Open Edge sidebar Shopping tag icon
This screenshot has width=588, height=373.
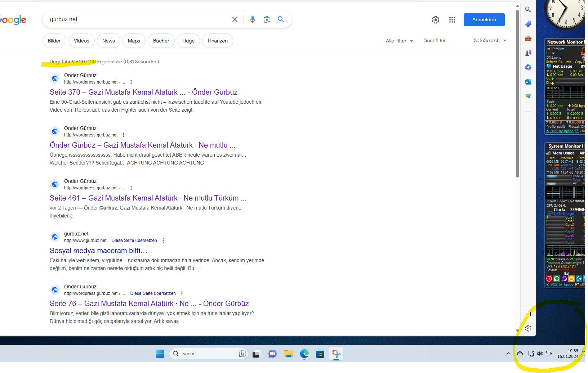click(x=528, y=24)
